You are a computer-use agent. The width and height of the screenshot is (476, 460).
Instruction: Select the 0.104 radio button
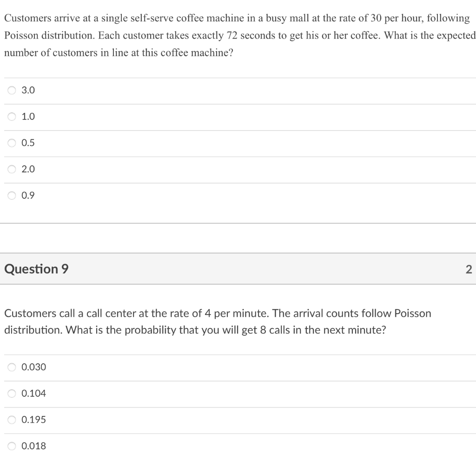pos(12,394)
